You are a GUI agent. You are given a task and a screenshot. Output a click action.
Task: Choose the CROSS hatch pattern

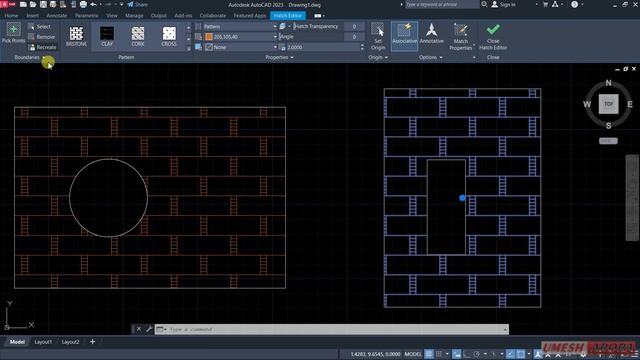tap(169, 36)
